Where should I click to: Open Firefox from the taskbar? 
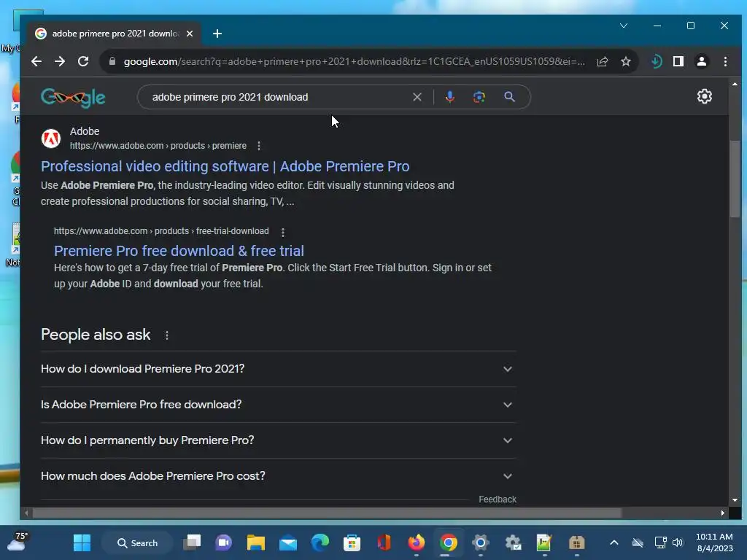(417, 542)
